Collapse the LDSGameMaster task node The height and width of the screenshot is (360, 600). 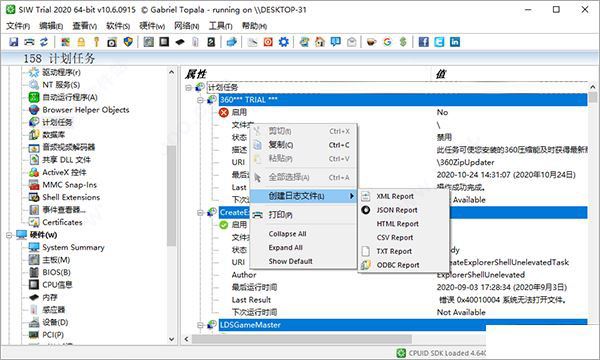200,325
